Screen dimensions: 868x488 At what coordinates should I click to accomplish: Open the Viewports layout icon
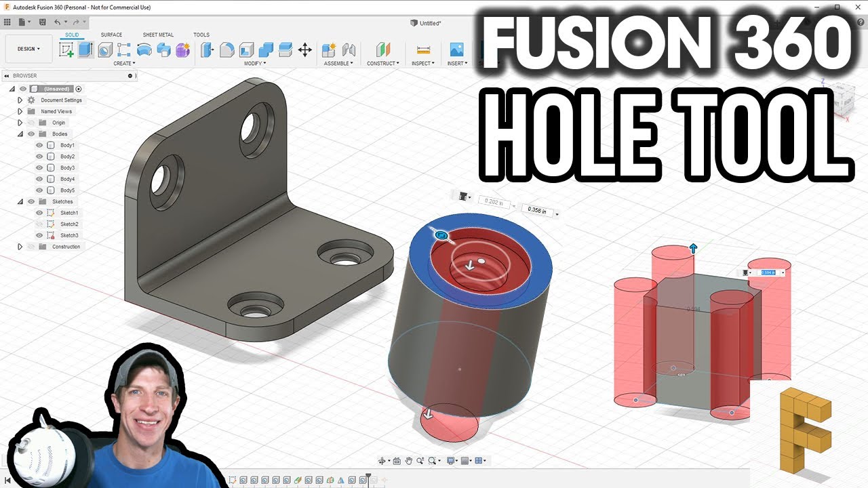pos(480,461)
